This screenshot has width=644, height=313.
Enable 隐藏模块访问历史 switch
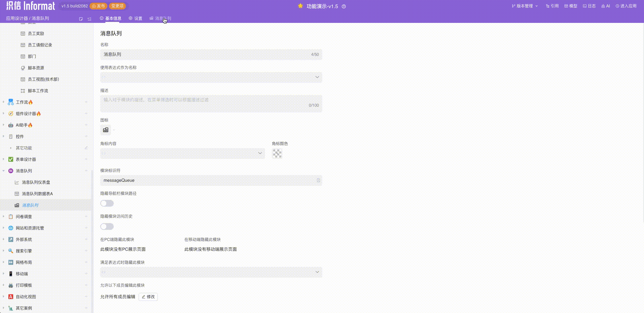107,227
